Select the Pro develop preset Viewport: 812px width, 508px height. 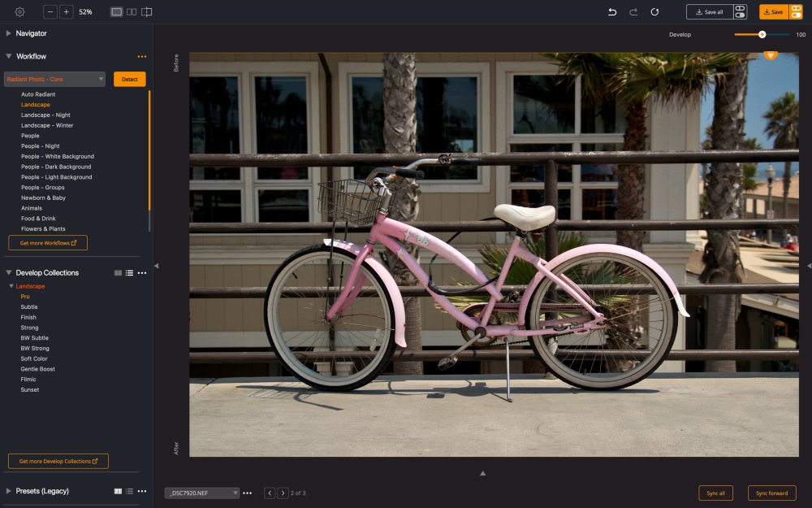[25, 297]
